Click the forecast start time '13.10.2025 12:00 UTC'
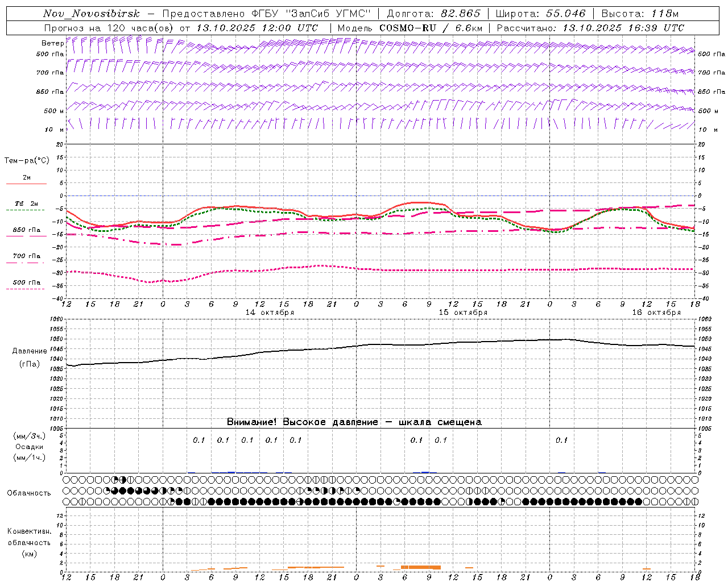 257,28
